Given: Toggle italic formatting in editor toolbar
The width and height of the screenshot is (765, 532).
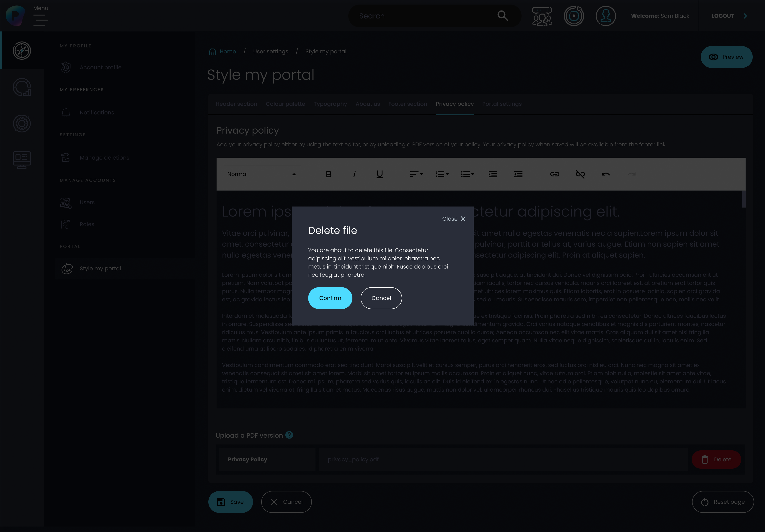Looking at the screenshot, I should (x=354, y=174).
